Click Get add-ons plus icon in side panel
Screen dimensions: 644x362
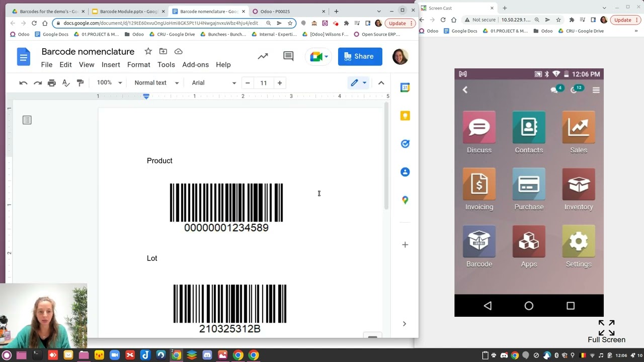405,245
